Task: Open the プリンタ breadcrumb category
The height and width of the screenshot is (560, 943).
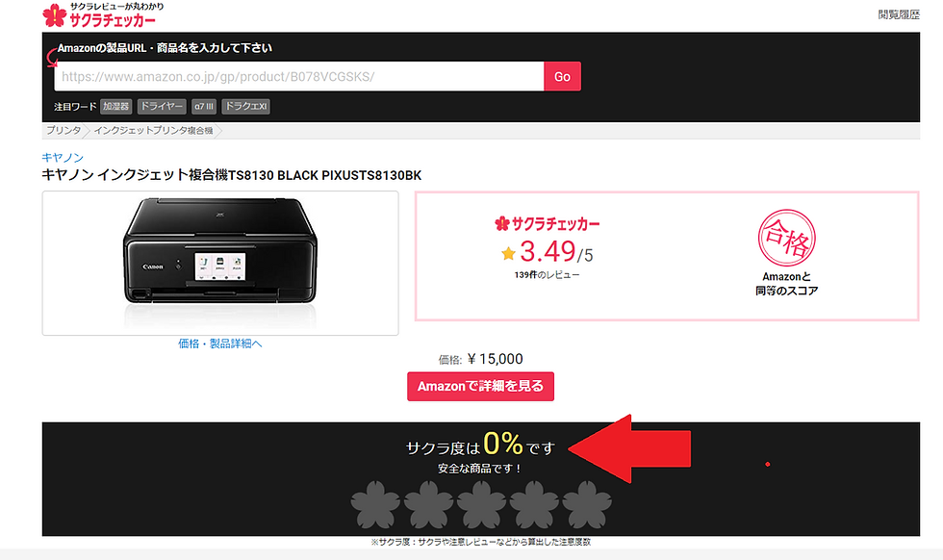Action: click(x=64, y=131)
